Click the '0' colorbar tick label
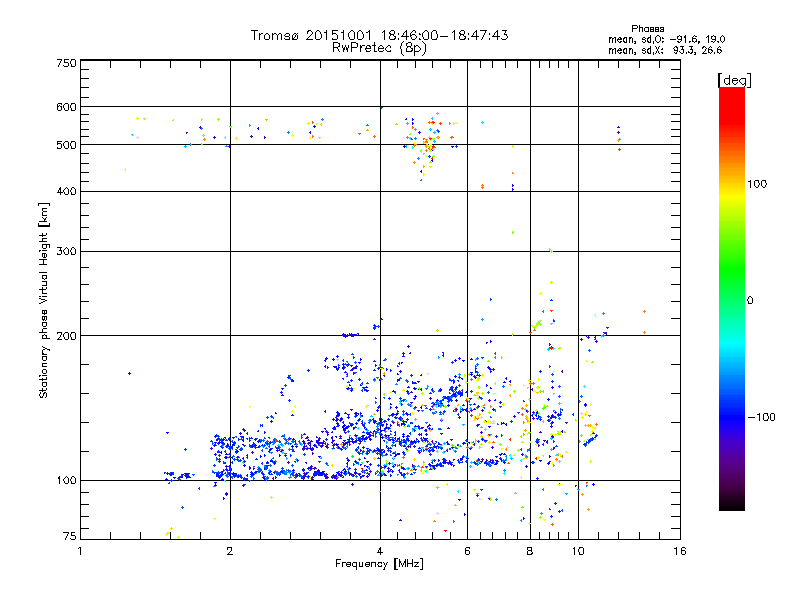Screen dimensions: 800x600 tap(750, 301)
